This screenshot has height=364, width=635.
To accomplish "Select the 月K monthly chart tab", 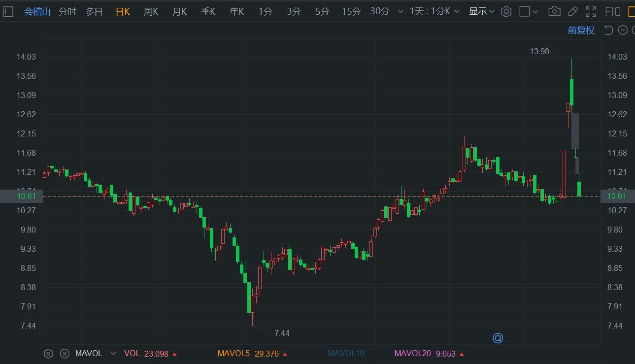I will coord(179,11).
